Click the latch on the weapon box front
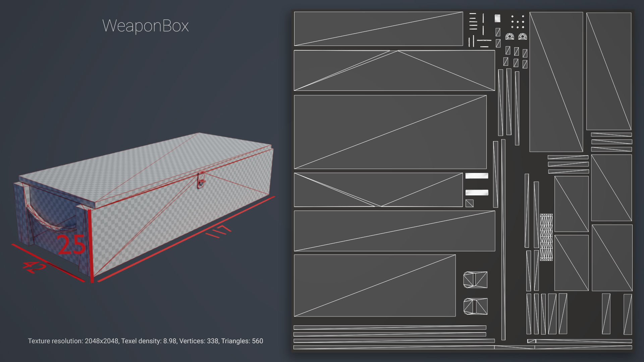This screenshot has height=362, width=644. tap(201, 181)
